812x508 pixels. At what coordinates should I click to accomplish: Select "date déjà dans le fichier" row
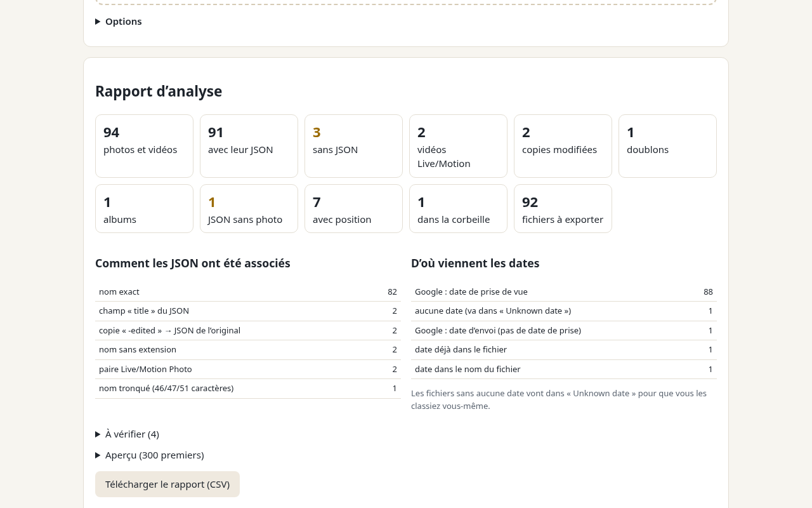564,350
